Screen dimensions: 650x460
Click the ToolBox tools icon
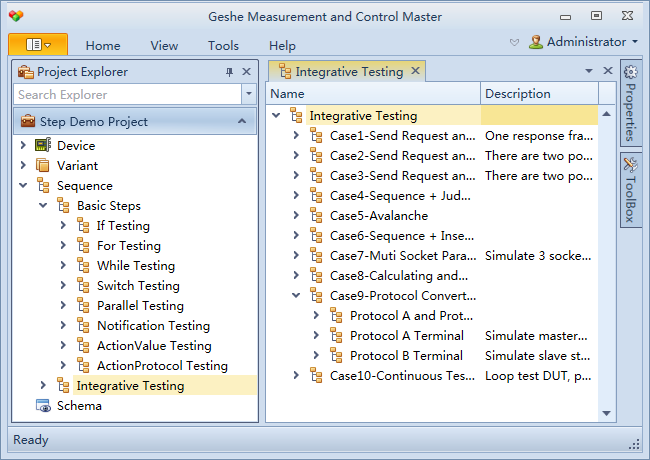point(631,165)
